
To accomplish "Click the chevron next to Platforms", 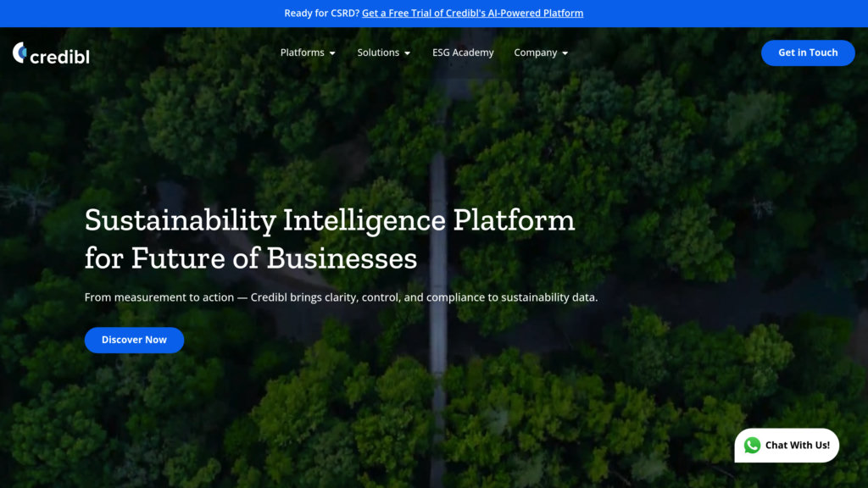I will [x=332, y=53].
